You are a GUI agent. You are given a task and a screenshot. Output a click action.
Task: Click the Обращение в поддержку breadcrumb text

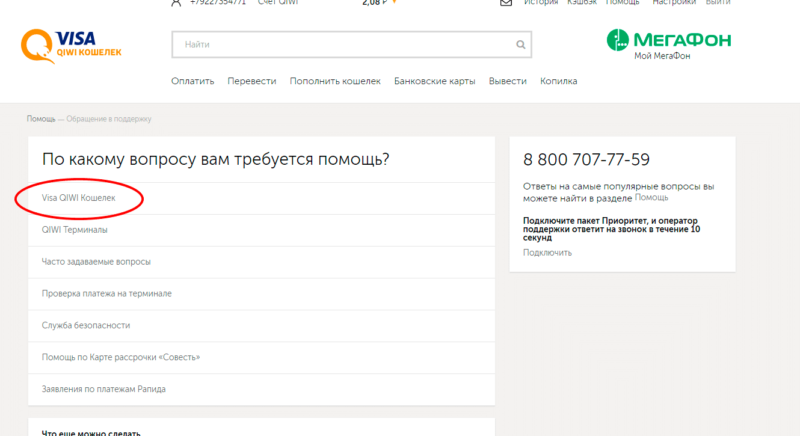tap(109, 119)
